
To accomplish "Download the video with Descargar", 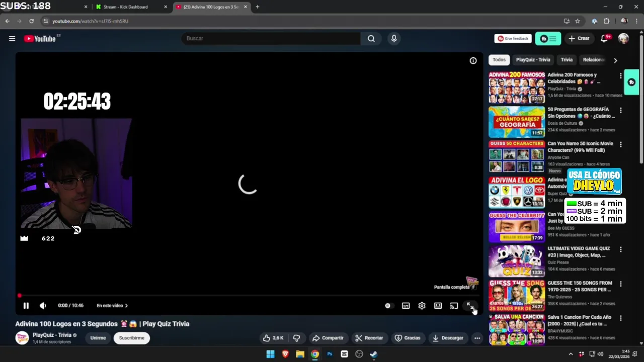I will [x=448, y=338].
